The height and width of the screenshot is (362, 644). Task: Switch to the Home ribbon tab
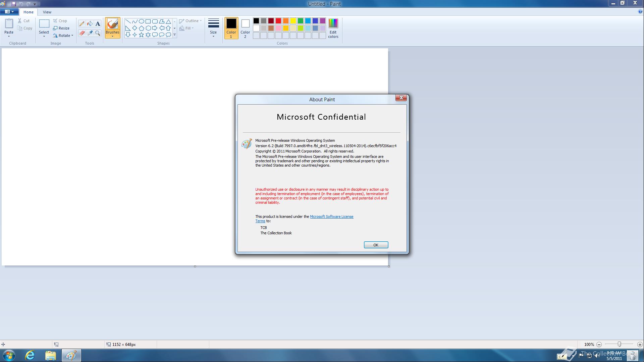point(29,12)
